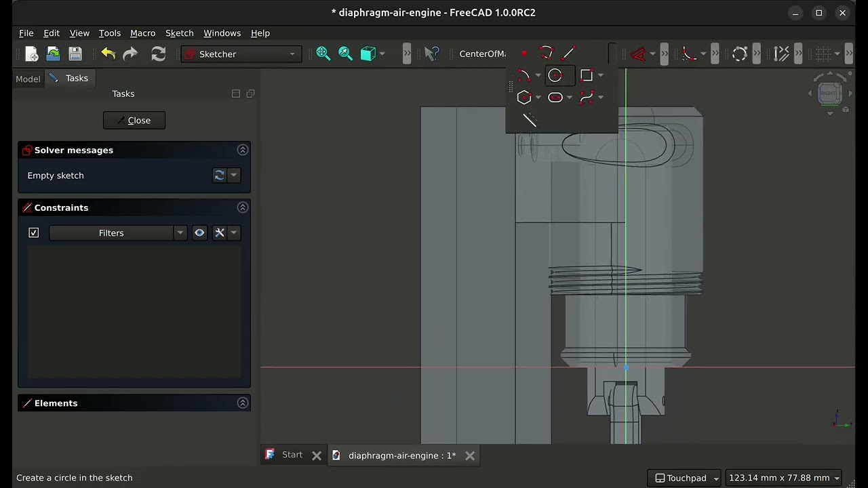Image resolution: width=868 pixels, height=488 pixels.
Task: Select the Create Polygon hexagon tool
Action: tap(524, 98)
